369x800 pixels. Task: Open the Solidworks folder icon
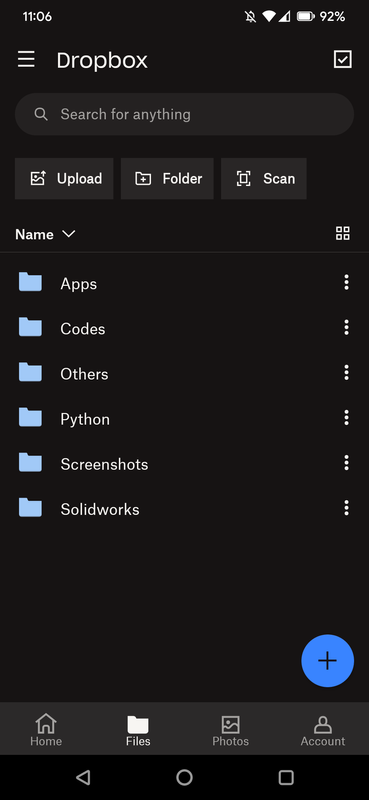(30, 508)
